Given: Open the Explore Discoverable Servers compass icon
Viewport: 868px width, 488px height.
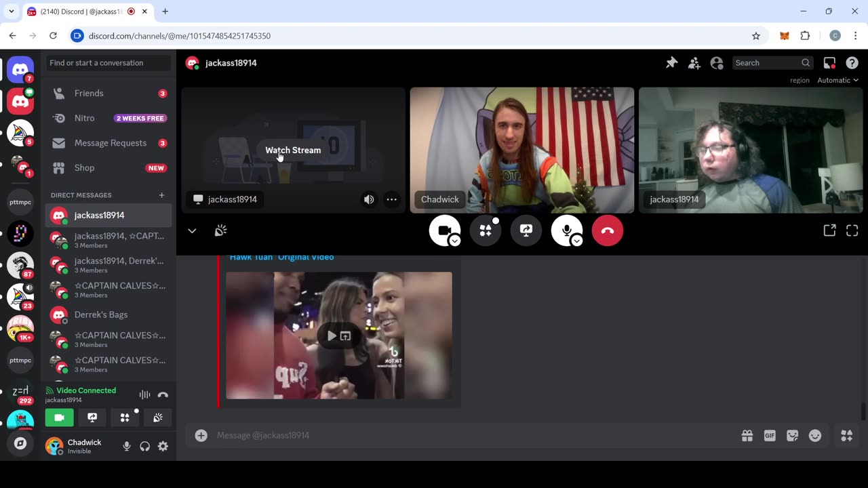Looking at the screenshot, I should (20, 443).
